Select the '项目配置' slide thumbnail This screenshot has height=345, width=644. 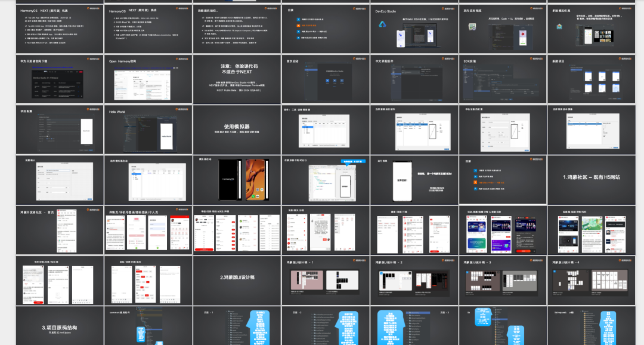coord(60,130)
